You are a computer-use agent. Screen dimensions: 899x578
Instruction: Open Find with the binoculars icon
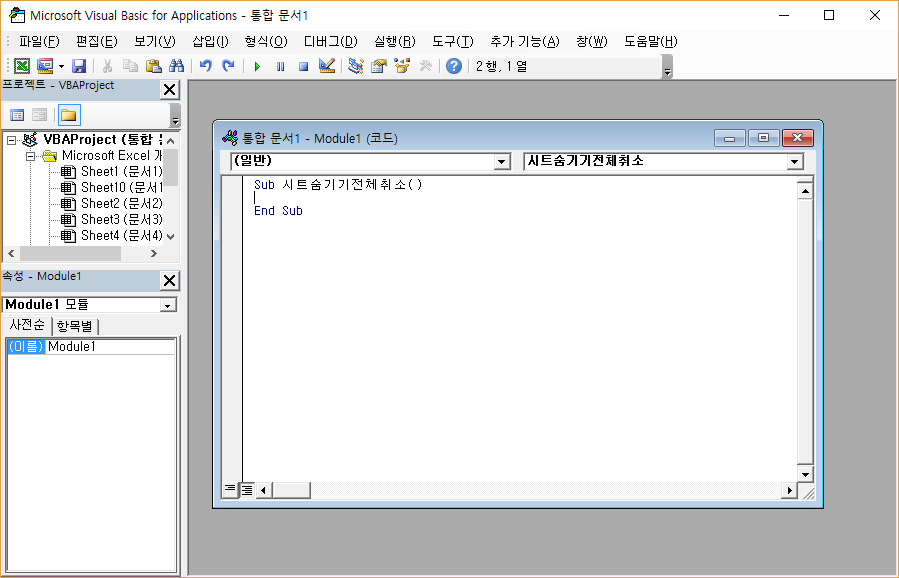pyautogui.click(x=177, y=66)
